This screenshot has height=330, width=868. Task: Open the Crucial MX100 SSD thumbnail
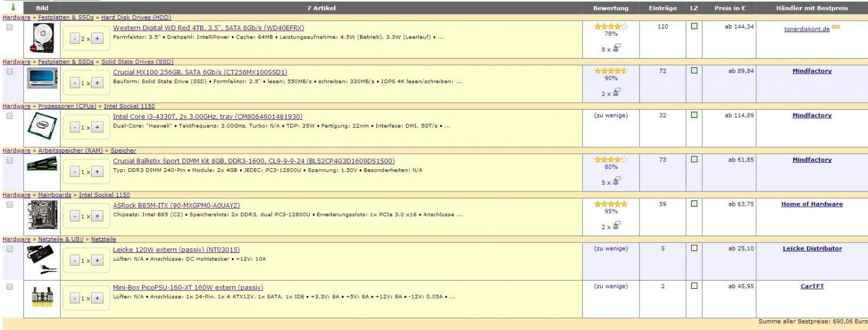[42, 79]
